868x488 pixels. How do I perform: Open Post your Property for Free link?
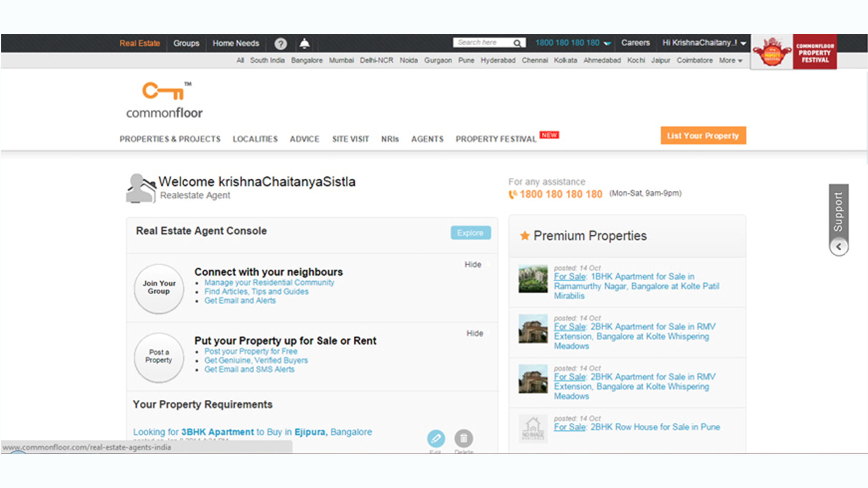click(x=251, y=351)
